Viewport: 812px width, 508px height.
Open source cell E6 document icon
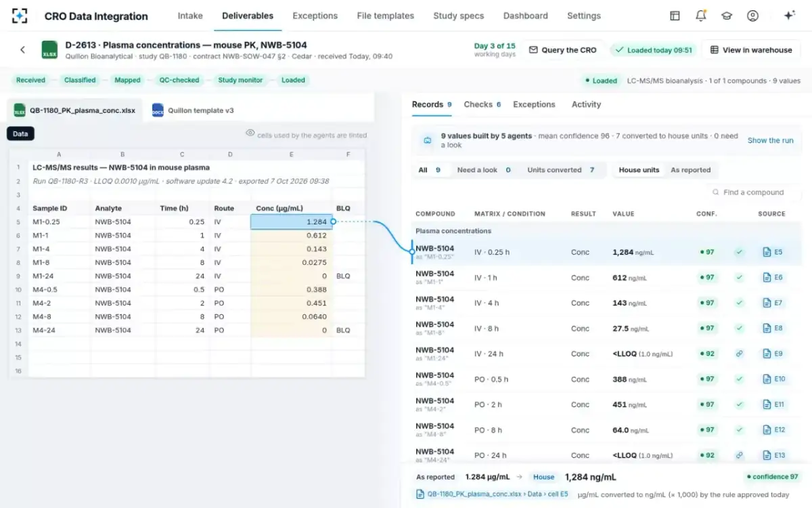(x=767, y=277)
